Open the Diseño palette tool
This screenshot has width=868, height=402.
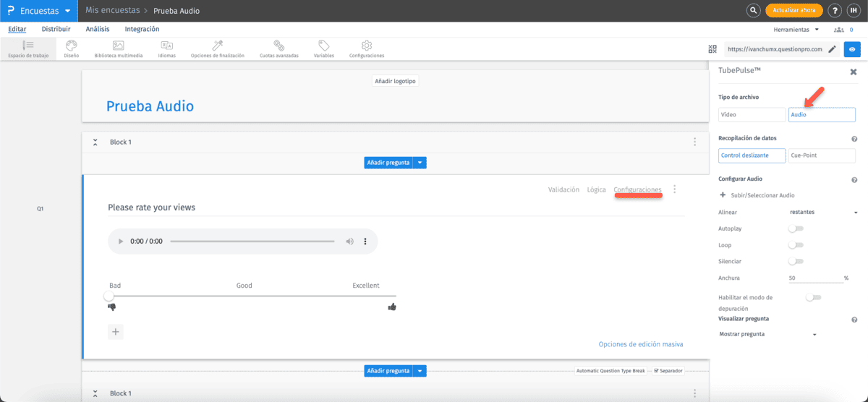point(71,49)
